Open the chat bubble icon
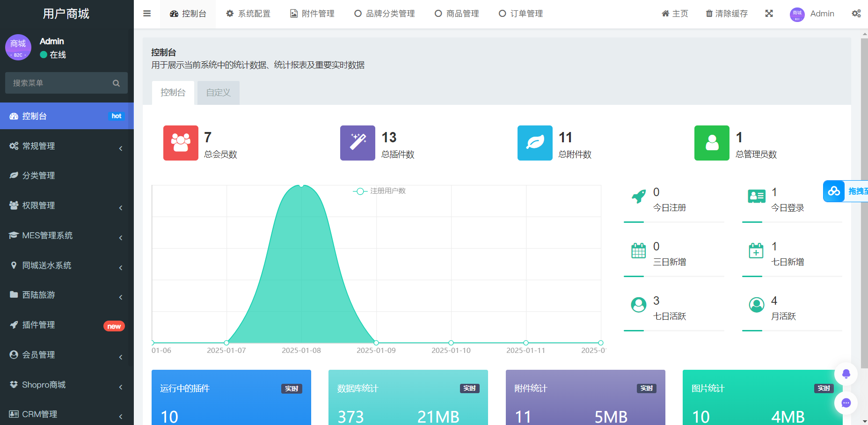 tap(846, 403)
